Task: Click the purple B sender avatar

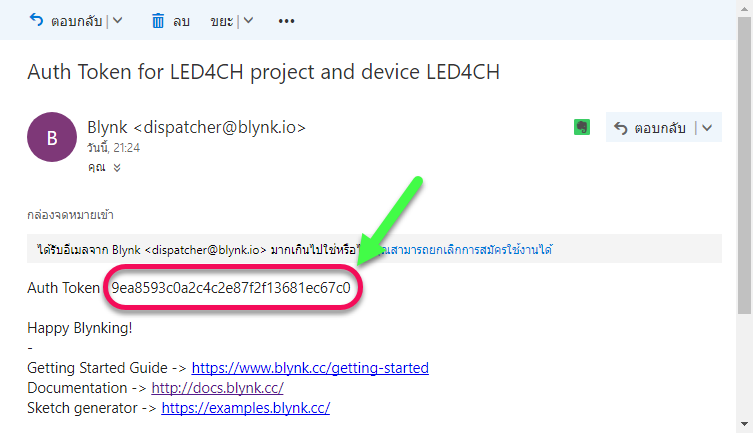Action: (x=52, y=137)
